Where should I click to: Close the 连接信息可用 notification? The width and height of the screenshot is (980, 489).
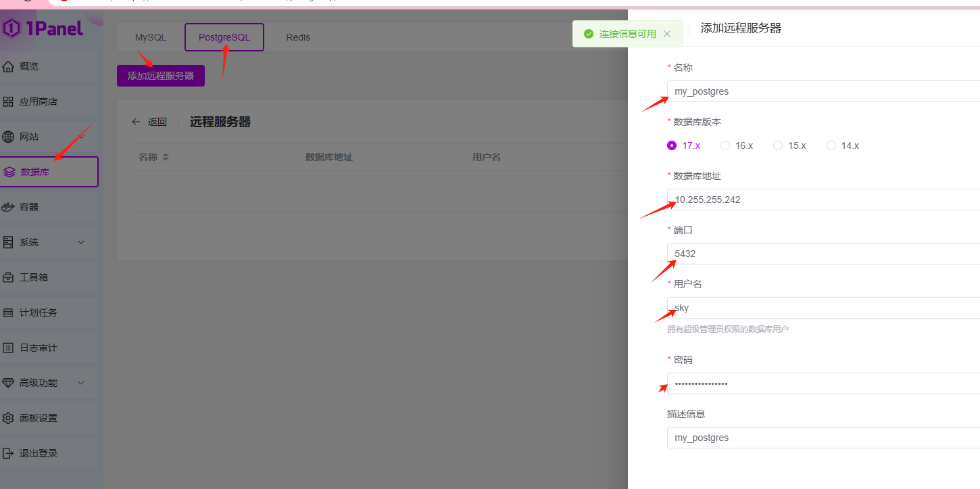[x=667, y=34]
